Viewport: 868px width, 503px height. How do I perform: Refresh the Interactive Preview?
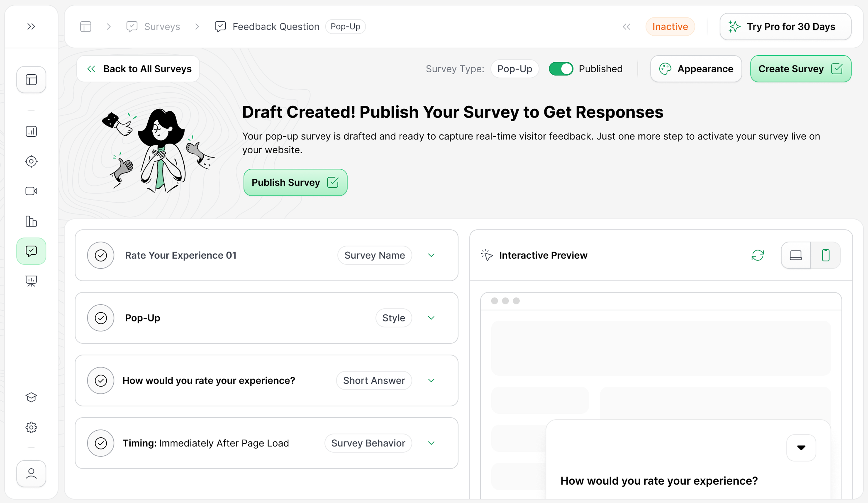pyautogui.click(x=757, y=255)
